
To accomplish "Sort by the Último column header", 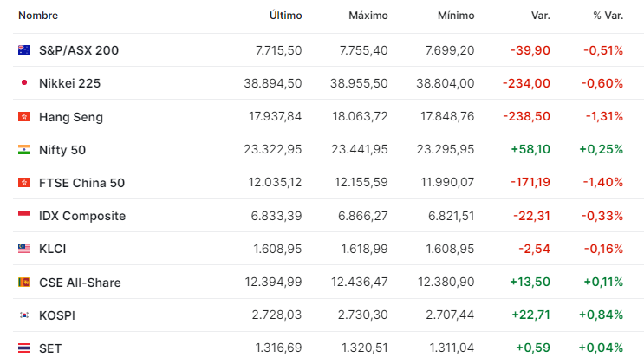I will [x=285, y=16].
